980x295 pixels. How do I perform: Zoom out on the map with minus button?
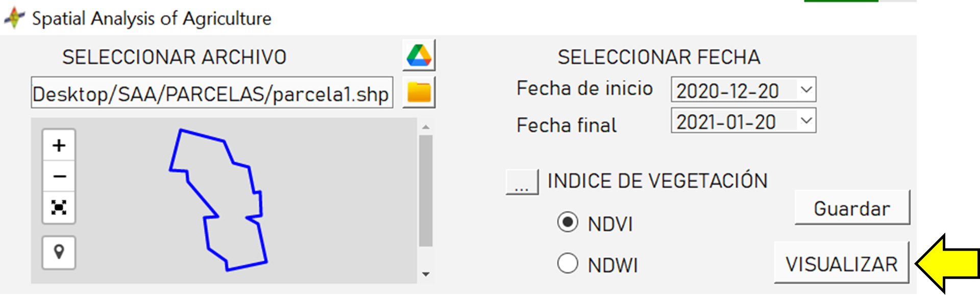tap(59, 177)
